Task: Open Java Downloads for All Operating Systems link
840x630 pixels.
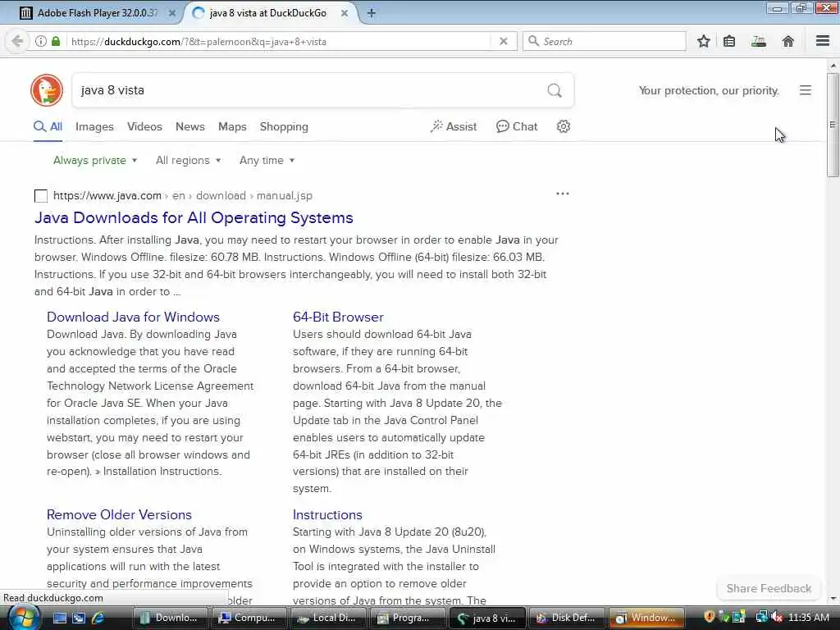Action: tap(194, 217)
